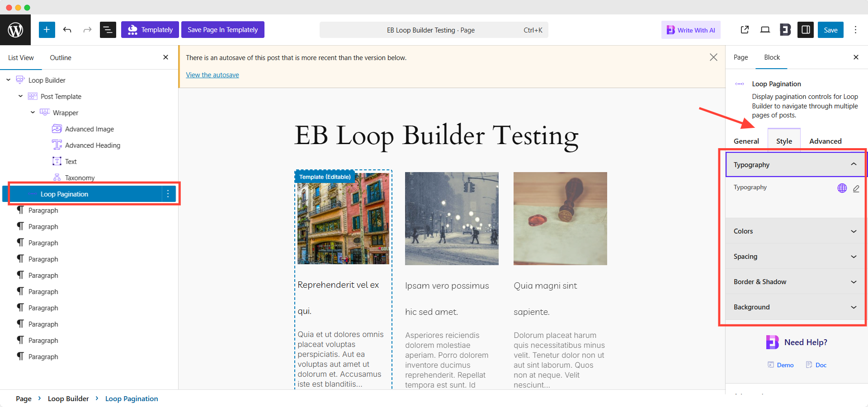
Task: Open the Doc link
Action: pyautogui.click(x=816, y=365)
